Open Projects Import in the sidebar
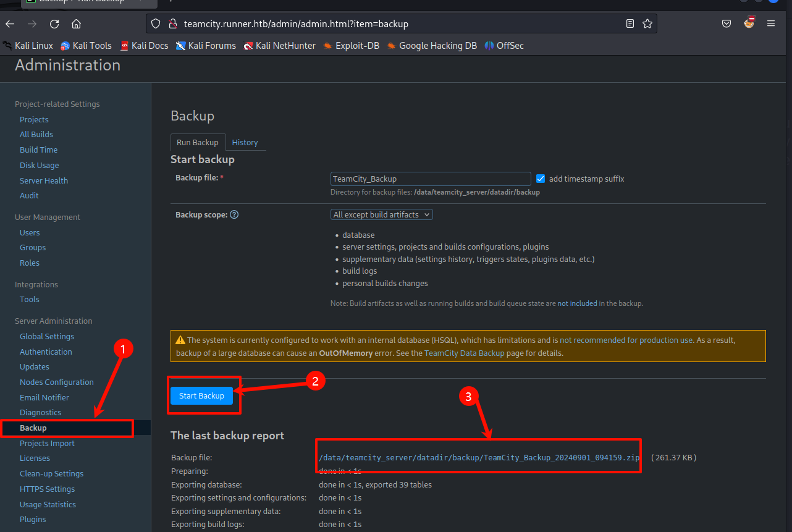This screenshot has width=792, height=532. tap(47, 443)
